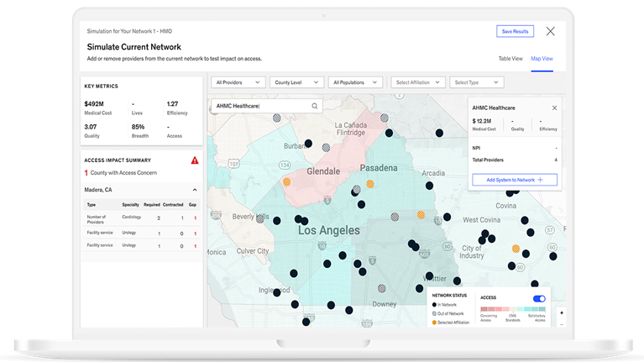Click the search magnifier icon in map search

(315, 106)
